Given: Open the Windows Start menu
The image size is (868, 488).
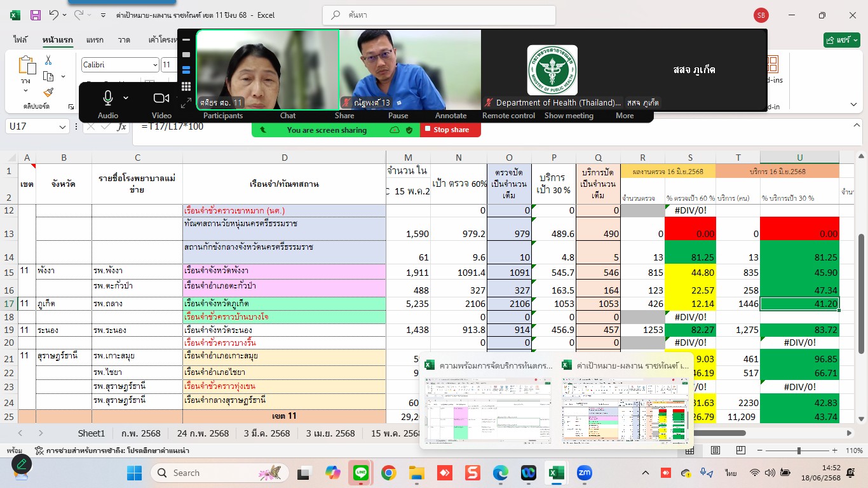Looking at the screenshot, I should pos(134,473).
